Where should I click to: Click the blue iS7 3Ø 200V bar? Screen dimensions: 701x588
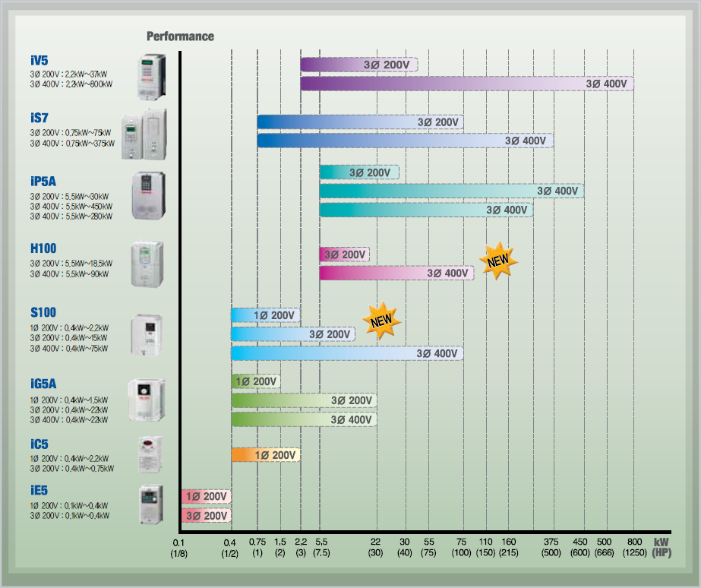click(x=359, y=122)
